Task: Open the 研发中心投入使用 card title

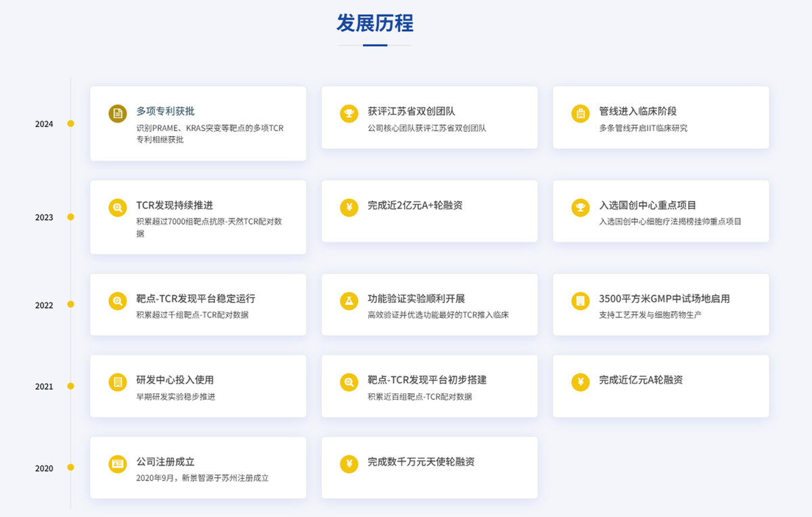Action: 175,380
